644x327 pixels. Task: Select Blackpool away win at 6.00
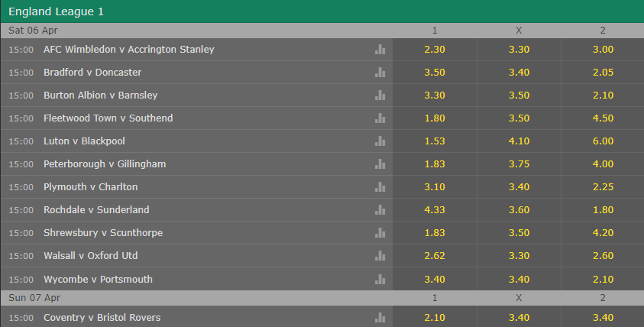(603, 141)
